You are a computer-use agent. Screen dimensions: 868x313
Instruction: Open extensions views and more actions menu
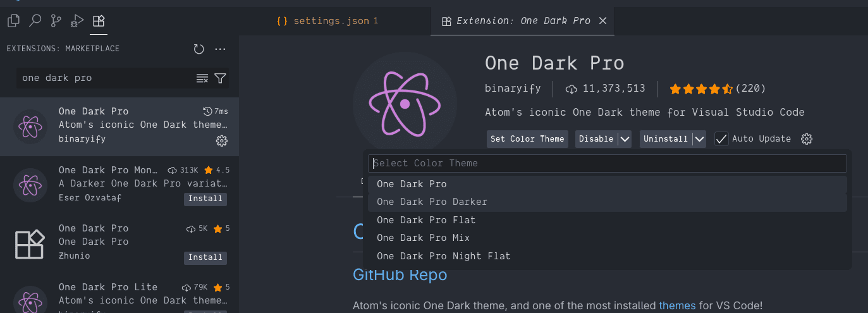click(220, 49)
